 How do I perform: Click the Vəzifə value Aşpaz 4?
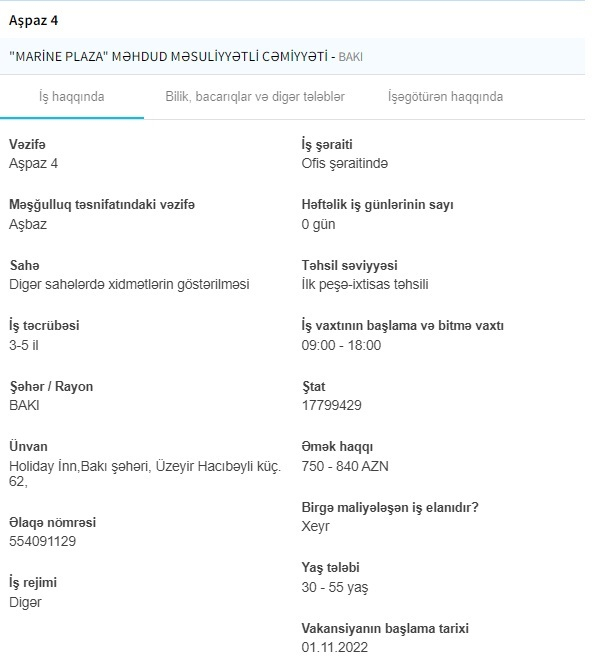click(33, 164)
